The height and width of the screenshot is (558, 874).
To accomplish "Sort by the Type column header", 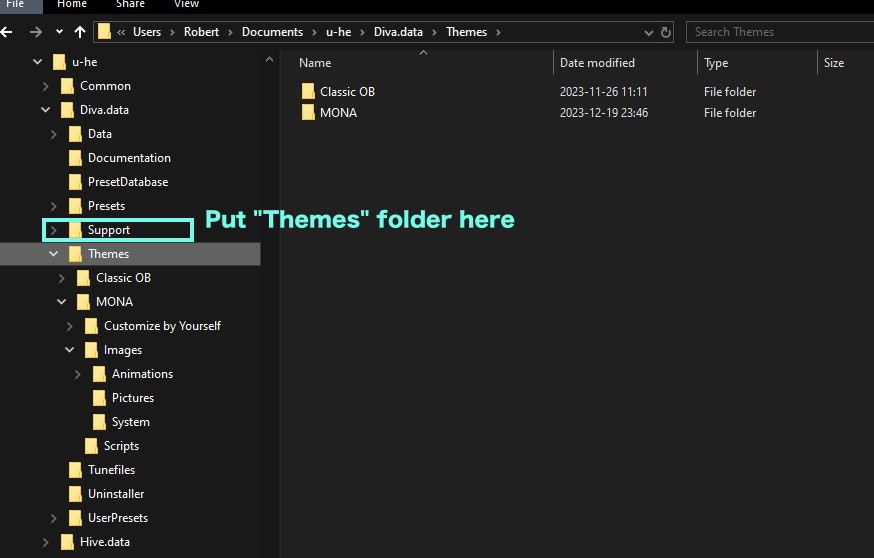I will (x=716, y=63).
